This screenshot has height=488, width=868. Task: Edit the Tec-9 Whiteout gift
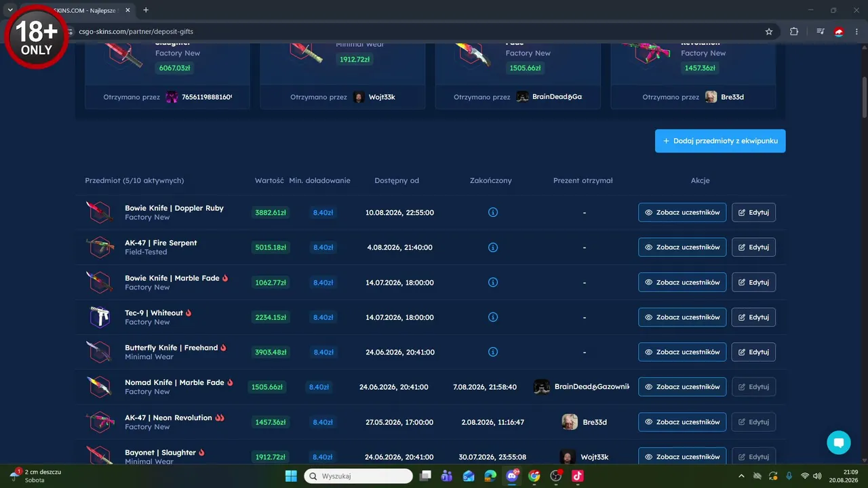(753, 317)
